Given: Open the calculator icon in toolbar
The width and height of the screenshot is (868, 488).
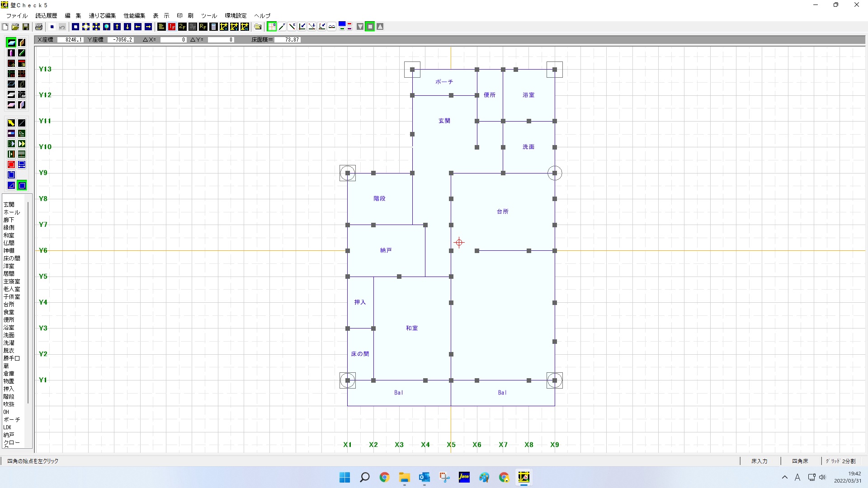Looking at the screenshot, I should pos(214,27).
